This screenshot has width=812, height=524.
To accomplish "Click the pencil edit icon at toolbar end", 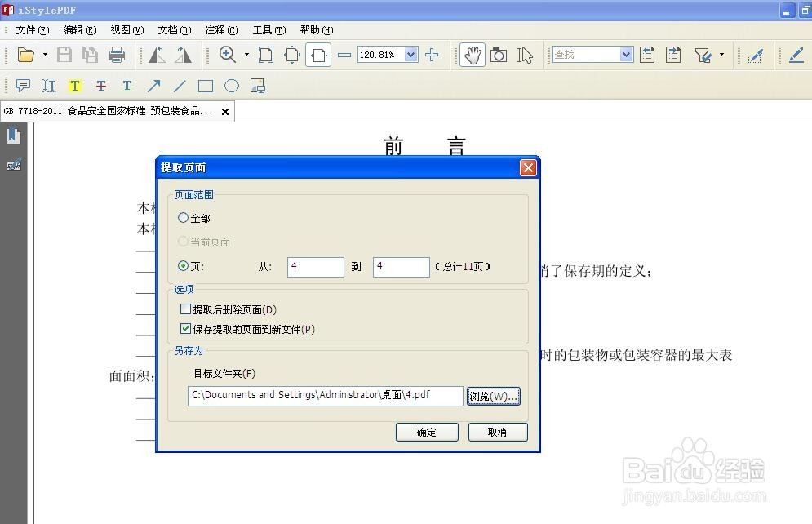I will coord(796,55).
